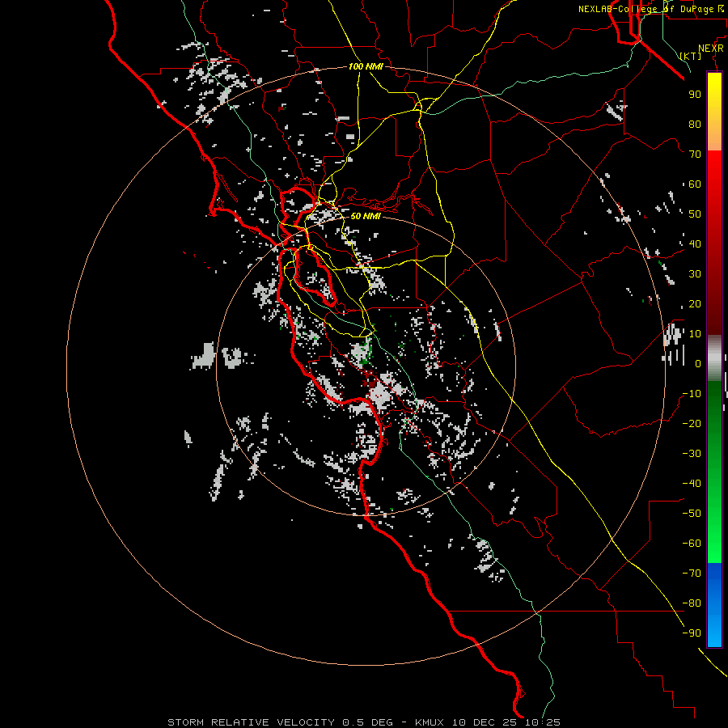
Task: Click the positive 20 scale label
Action: 695,304
